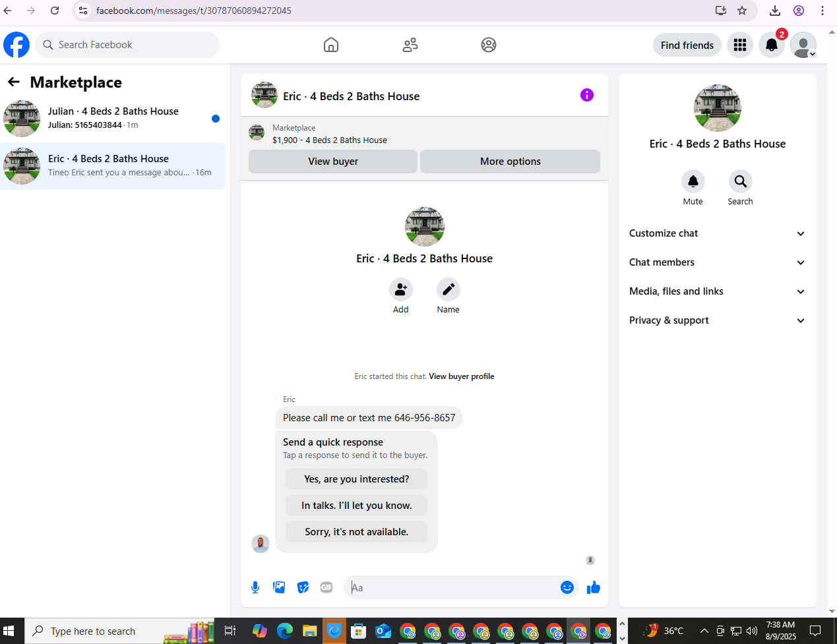Open the Notifications bell with 2 alerts
Viewport: 837px width, 644px height.
tap(772, 45)
